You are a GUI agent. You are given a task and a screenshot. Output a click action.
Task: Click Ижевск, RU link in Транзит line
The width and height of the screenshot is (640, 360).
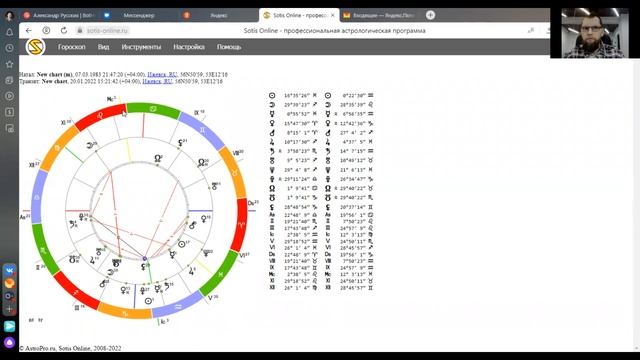click(x=157, y=81)
